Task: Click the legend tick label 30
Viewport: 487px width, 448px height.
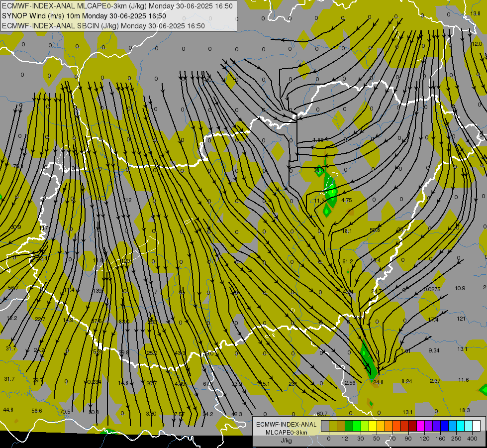Action: pos(360,439)
